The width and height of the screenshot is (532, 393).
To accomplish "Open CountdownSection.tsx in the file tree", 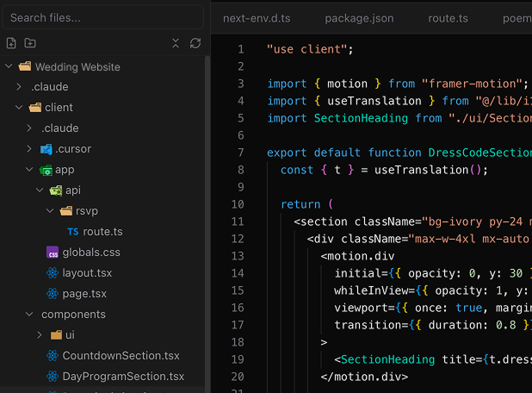I will (x=121, y=356).
